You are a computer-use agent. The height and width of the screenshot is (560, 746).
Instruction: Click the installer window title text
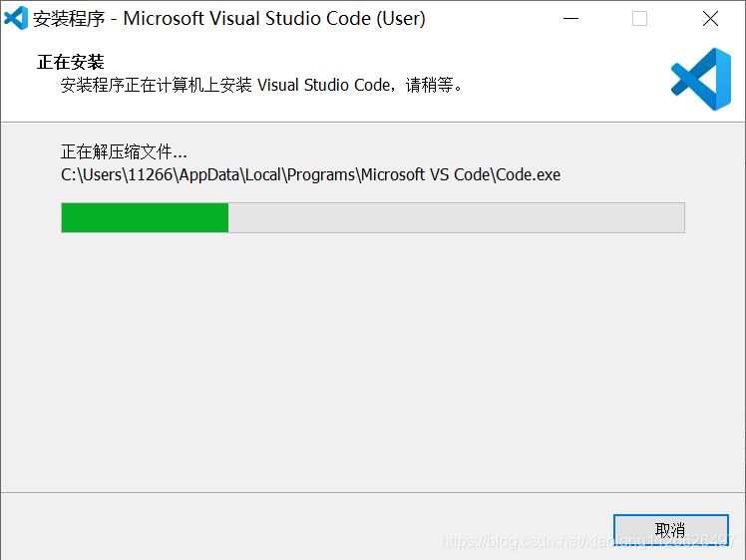coord(228,18)
